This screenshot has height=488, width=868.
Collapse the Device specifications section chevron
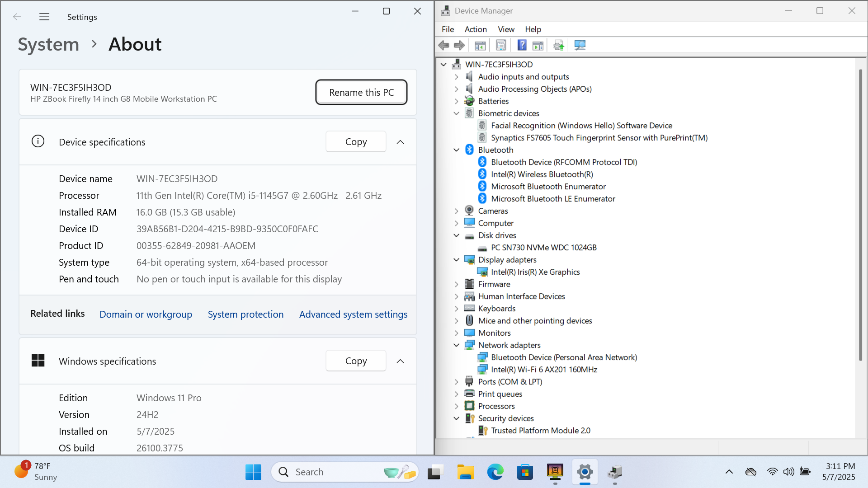(400, 142)
